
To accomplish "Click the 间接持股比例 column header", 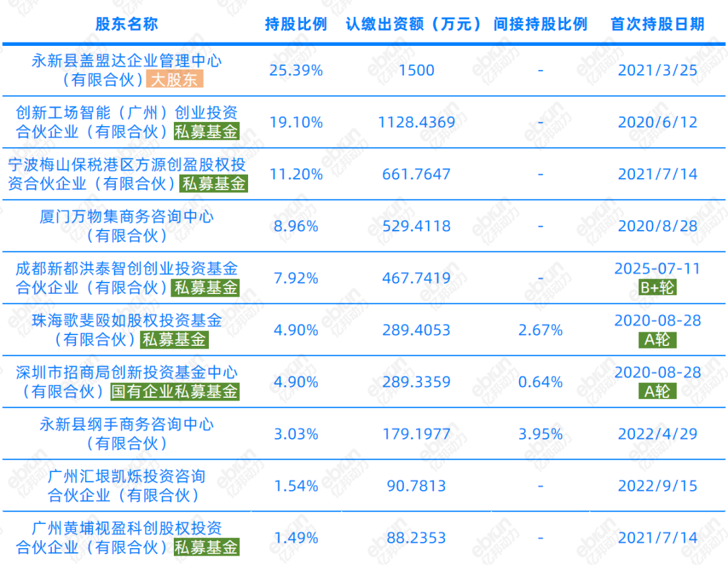I will tap(540, 24).
